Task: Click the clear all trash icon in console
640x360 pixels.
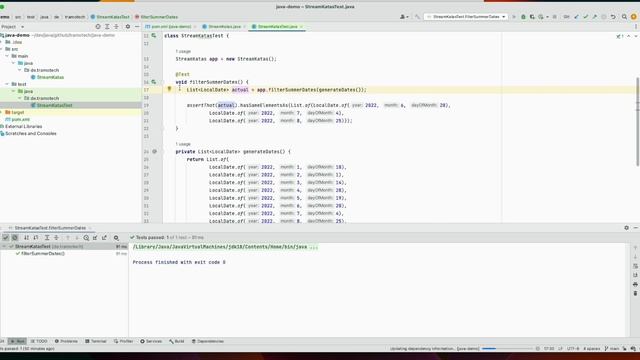Action: [635, 293]
